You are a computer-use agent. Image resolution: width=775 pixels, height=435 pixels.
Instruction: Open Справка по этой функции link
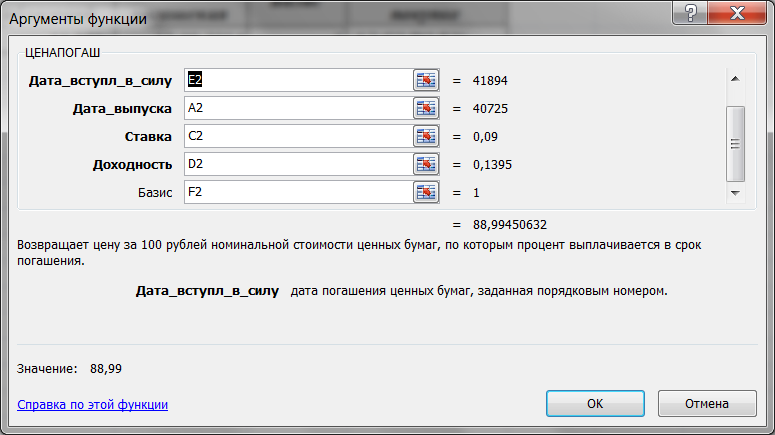coord(92,404)
